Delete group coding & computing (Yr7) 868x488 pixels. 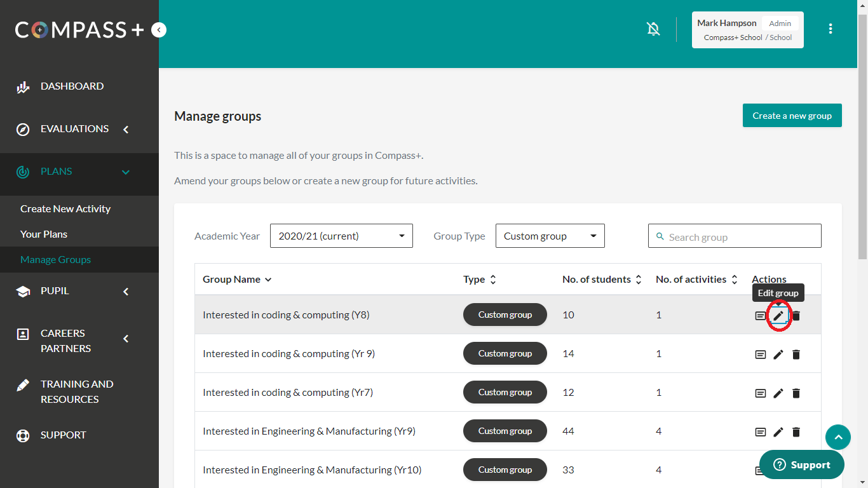[x=796, y=393]
